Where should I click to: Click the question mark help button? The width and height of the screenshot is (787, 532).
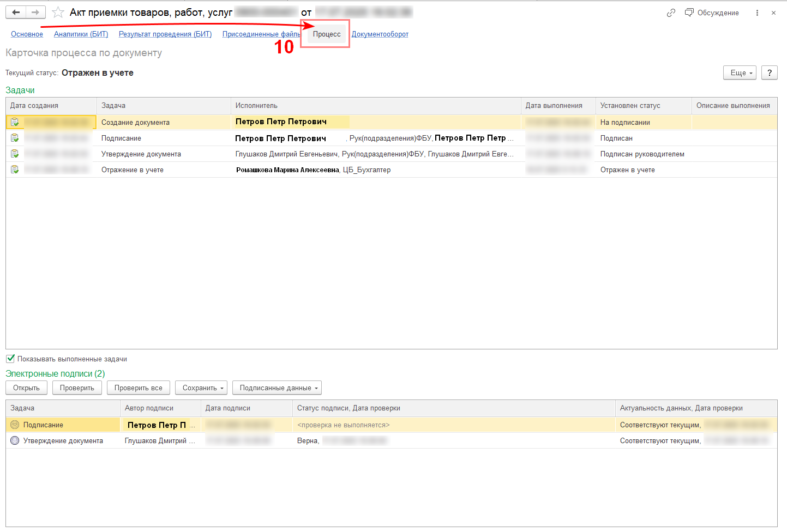point(769,73)
